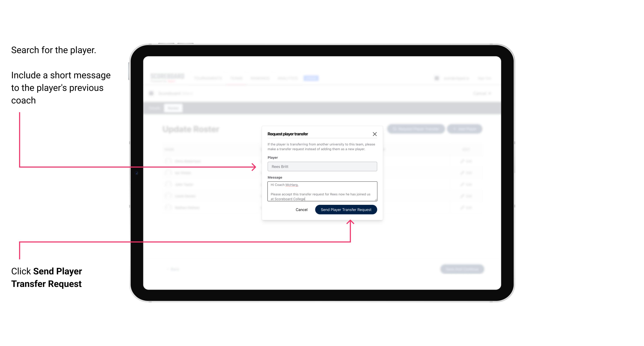Screen dimensions: 644x346
Task: Click the close X button on dialog
Action: [x=375, y=134]
